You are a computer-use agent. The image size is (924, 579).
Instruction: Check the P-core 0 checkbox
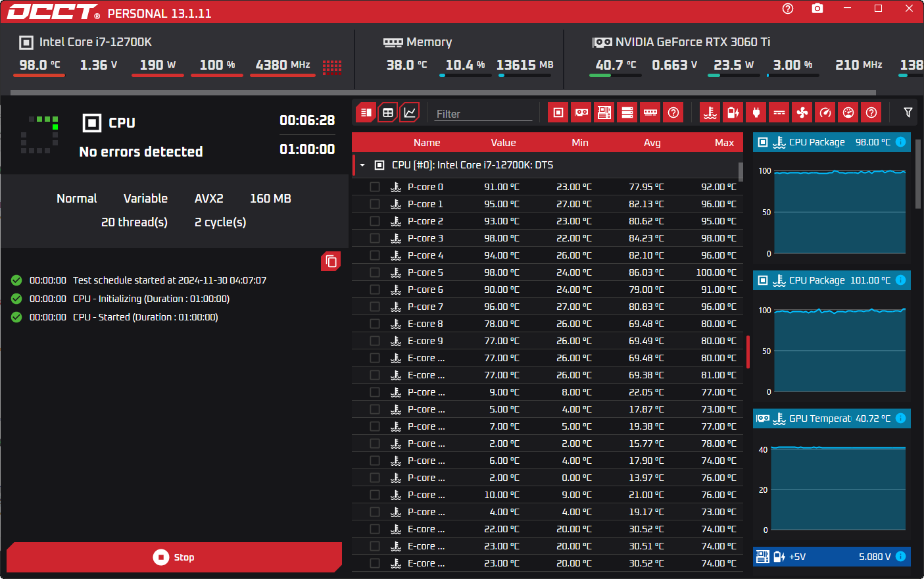[x=375, y=187]
